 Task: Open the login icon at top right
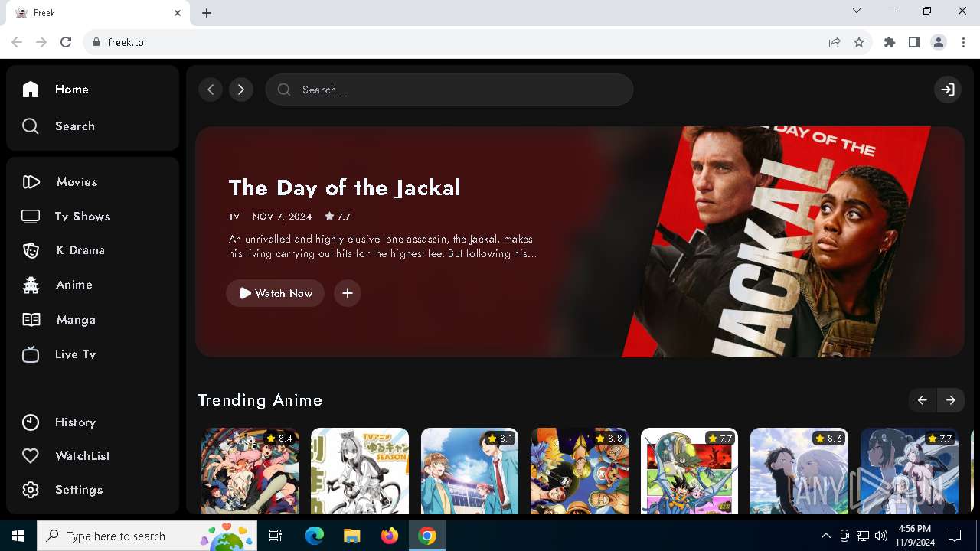pyautogui.click(x=948, y=90)
